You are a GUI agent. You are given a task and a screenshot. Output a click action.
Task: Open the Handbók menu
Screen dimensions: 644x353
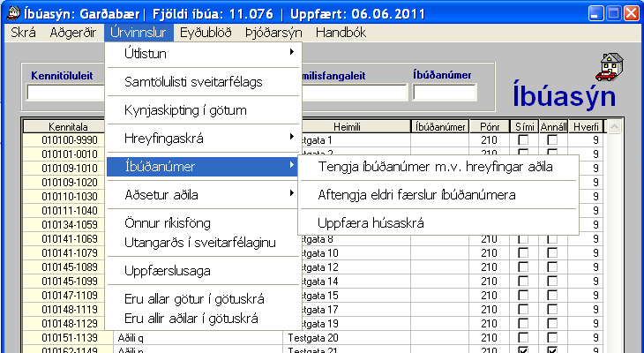341,33
